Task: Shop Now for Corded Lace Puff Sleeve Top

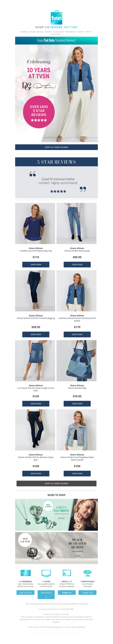Action: pos(36,265)
